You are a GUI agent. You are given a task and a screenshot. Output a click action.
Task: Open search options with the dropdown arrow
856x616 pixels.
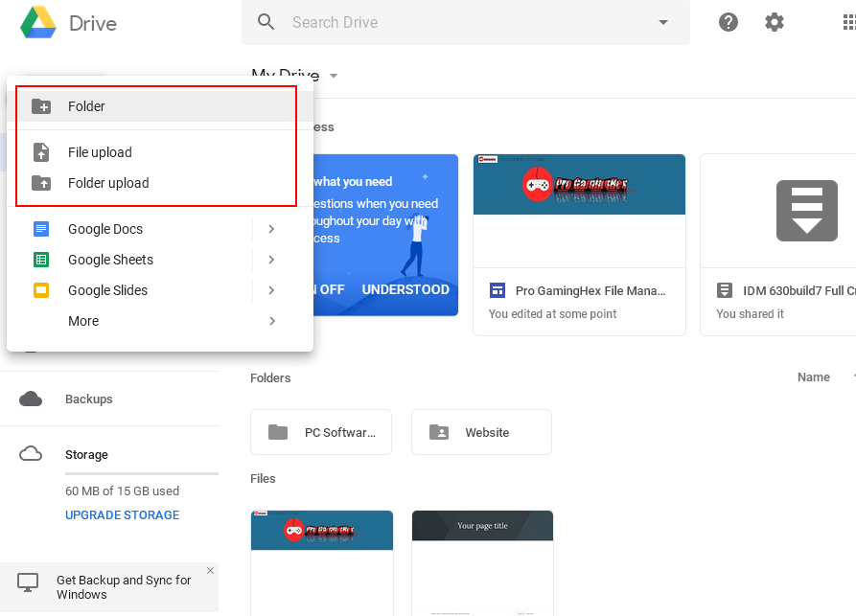click(x=662, y=21)
